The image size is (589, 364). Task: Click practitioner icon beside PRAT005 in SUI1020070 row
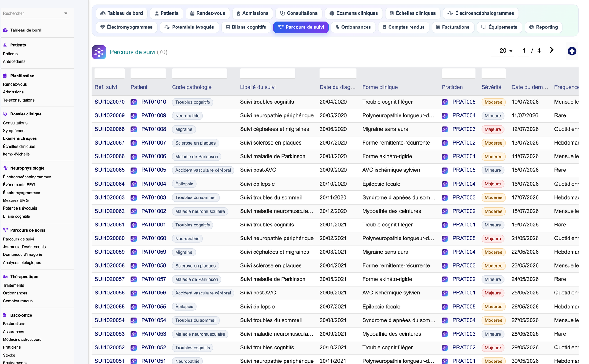(x=445, y=102)
